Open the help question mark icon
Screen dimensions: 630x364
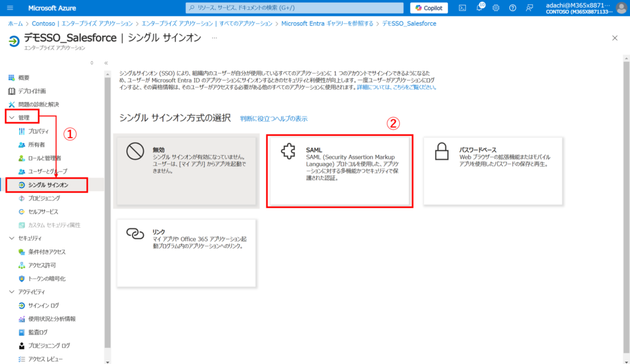tap(512, 7)
